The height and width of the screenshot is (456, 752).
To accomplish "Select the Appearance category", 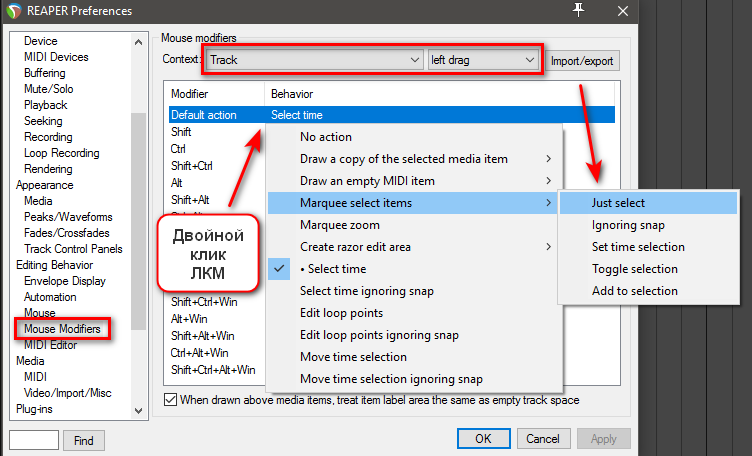I will click(45, 185).
